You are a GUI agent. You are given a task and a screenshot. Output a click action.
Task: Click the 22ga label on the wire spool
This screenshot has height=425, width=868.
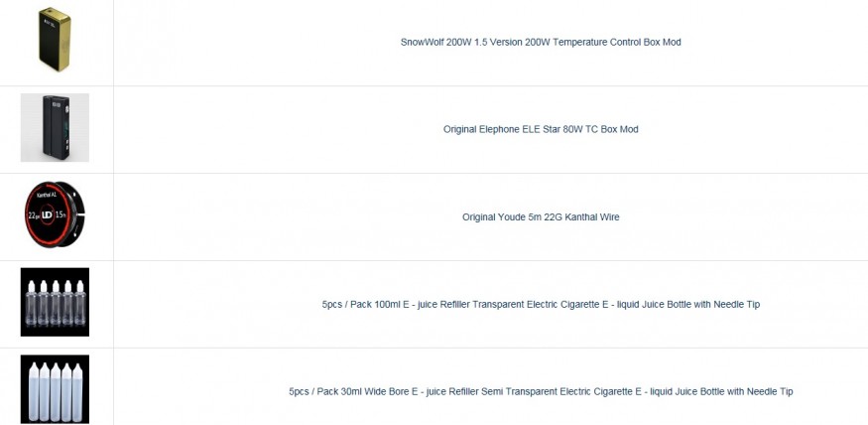34,216
